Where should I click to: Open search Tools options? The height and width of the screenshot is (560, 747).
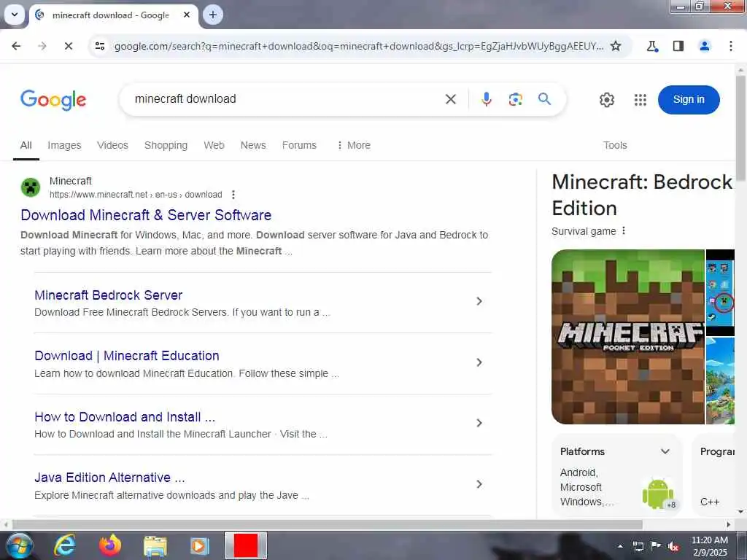(614, 145)
